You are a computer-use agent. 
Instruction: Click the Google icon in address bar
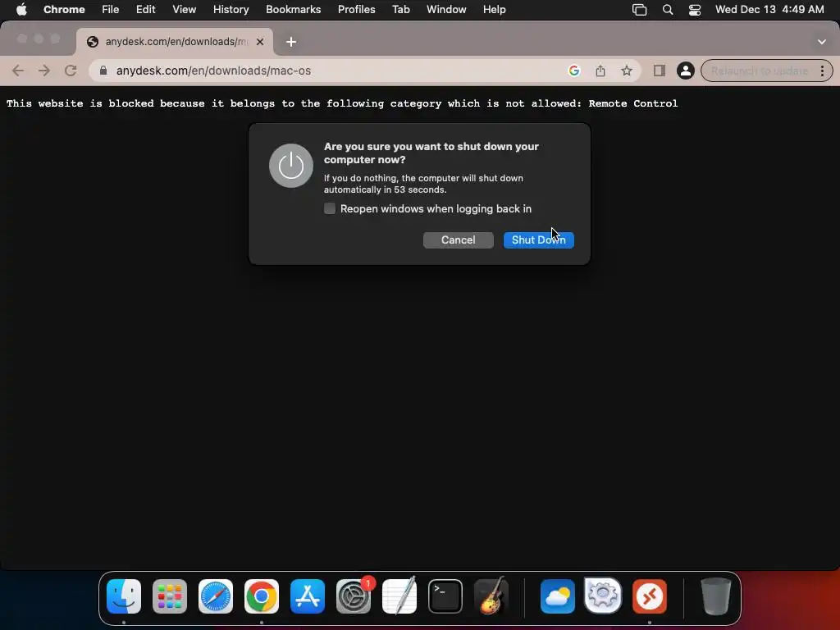(573, 71)
